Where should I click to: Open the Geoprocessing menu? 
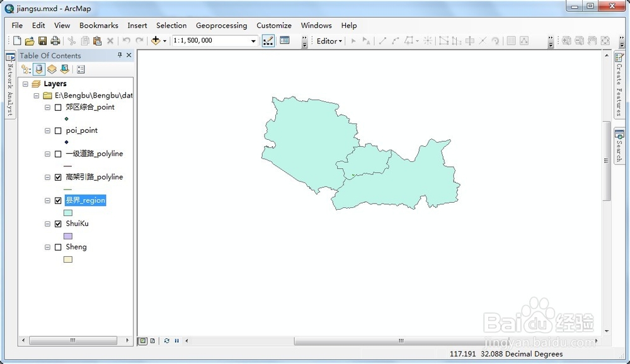(222, 26)
